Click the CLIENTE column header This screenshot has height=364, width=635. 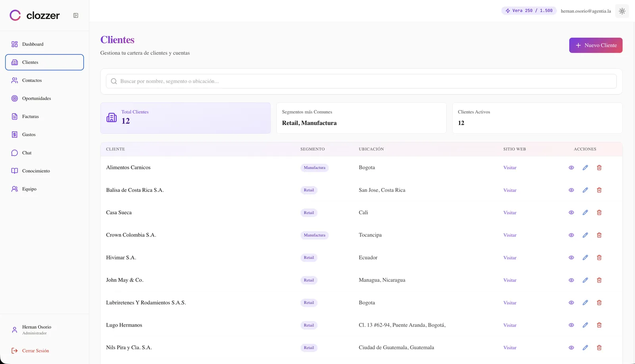(115, 149)
